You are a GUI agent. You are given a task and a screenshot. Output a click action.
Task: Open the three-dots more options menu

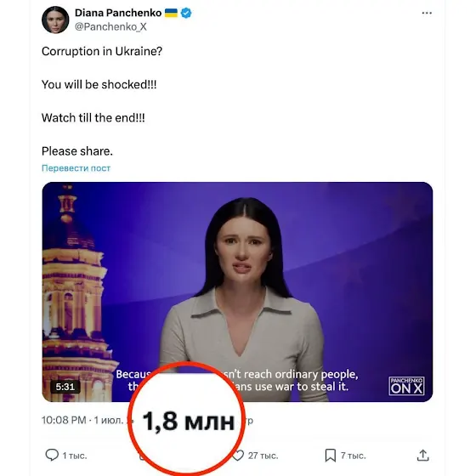pyautogui.click(x=427, y=13)
